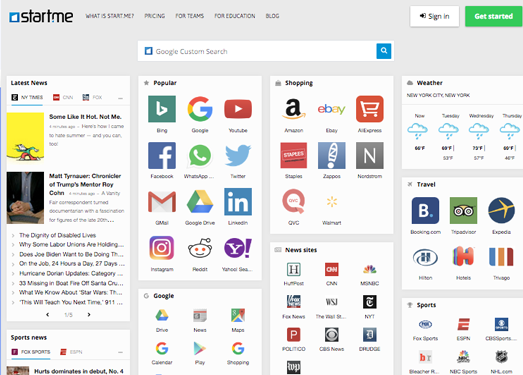Open Hotels travel icon

463,257
